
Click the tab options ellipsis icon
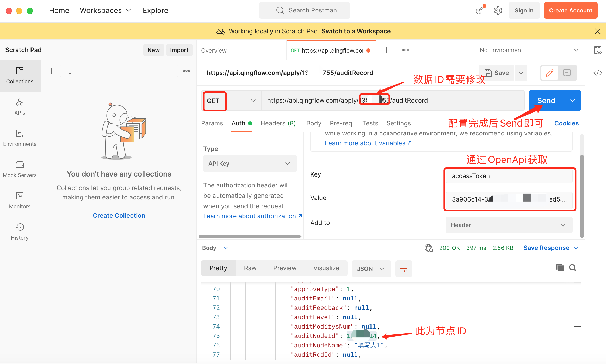pos(405,50)
